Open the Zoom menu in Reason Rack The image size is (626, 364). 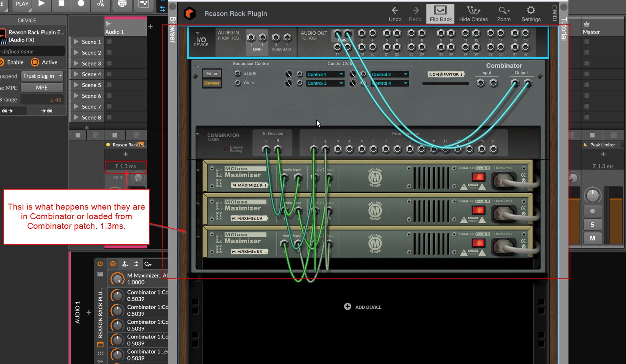coord(504,14)
